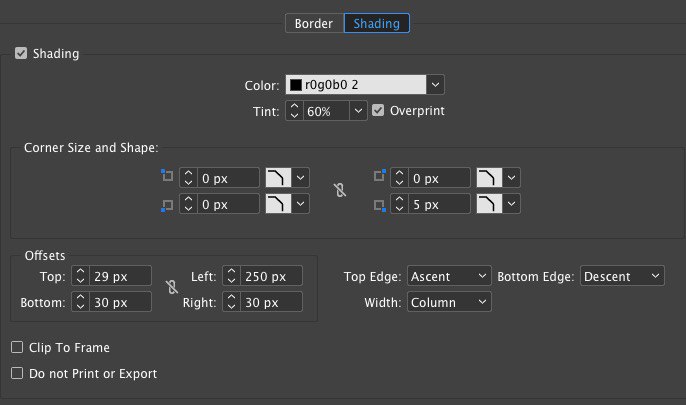Click the bottom-right corner indicator icon
This screenshot has width=686, height=405.
380,206
